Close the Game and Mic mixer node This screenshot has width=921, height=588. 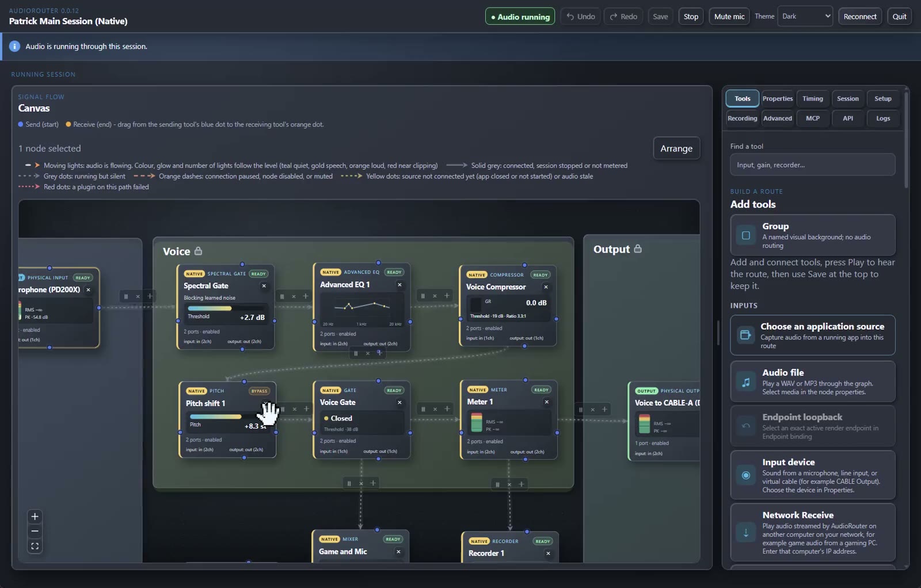pos(398,552)
